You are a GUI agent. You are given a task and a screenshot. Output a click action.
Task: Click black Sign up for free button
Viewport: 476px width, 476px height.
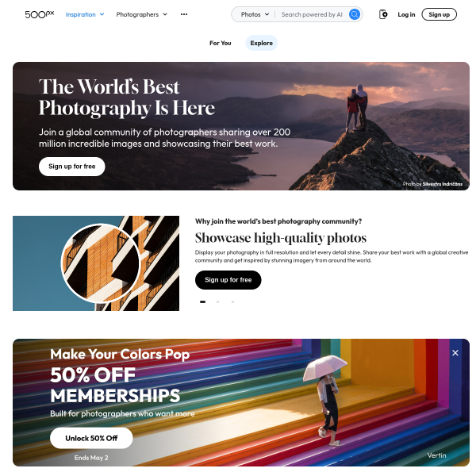point(228,280)
